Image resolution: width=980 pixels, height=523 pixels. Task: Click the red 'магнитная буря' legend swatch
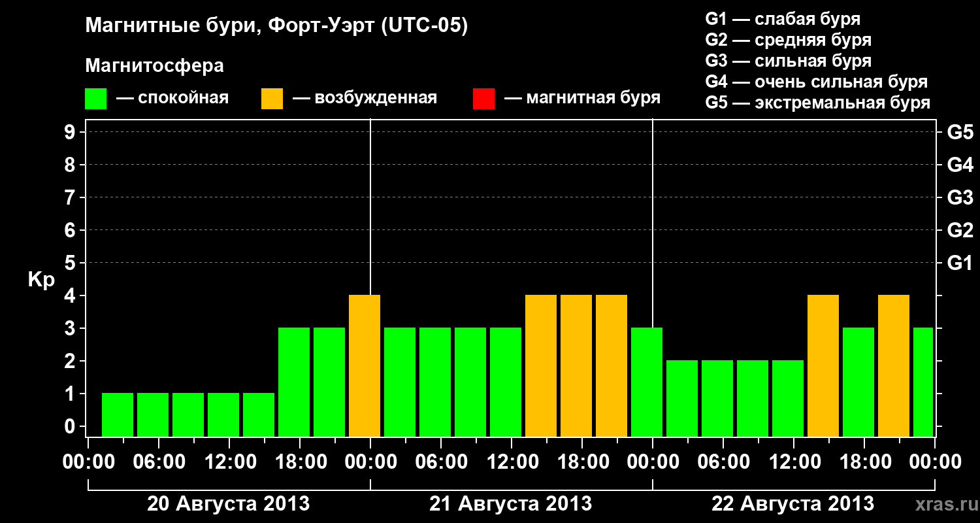[483, 99]
